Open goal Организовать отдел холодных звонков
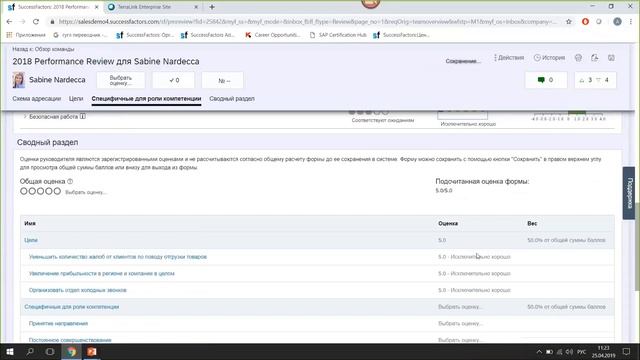 coord(78,290)
